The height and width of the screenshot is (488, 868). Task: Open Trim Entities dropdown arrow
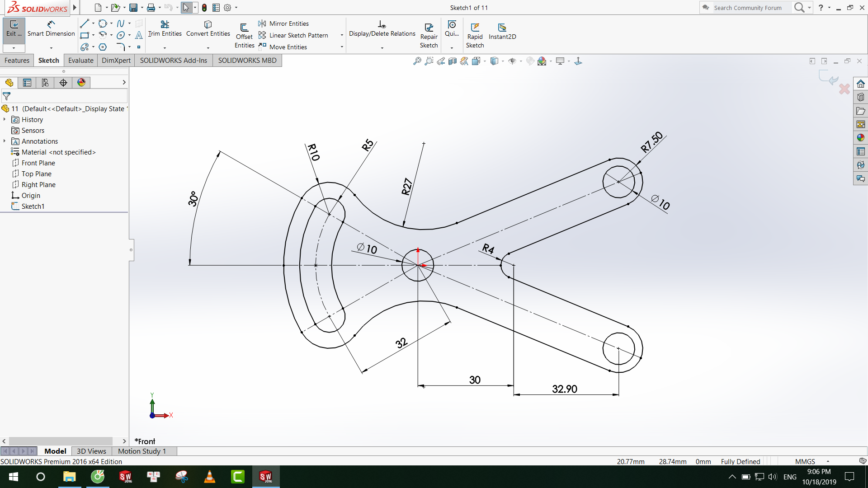(165, 48)
